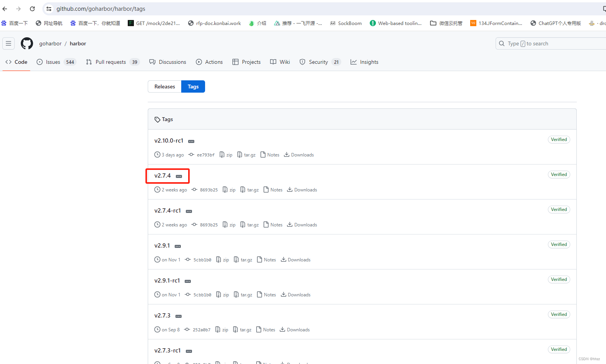
Task: Open Downloads for v2.7.4
Action: (x=302, y=190)
